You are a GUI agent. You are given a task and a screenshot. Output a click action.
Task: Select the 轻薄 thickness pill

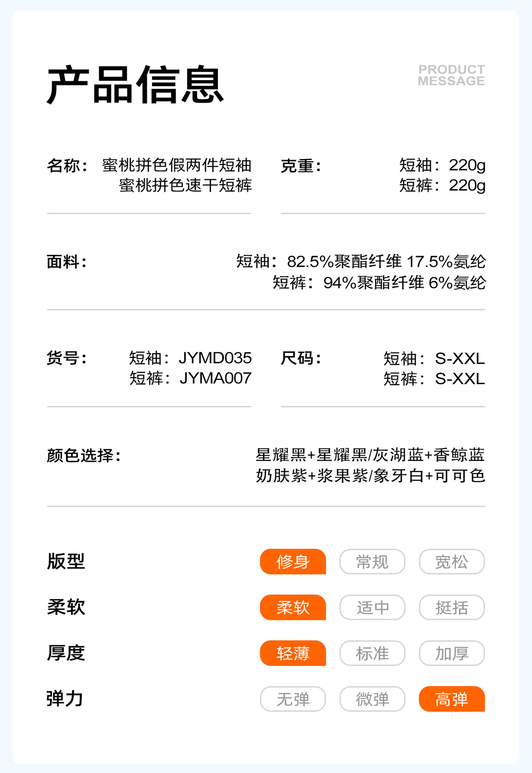click(x=293, y=653)
